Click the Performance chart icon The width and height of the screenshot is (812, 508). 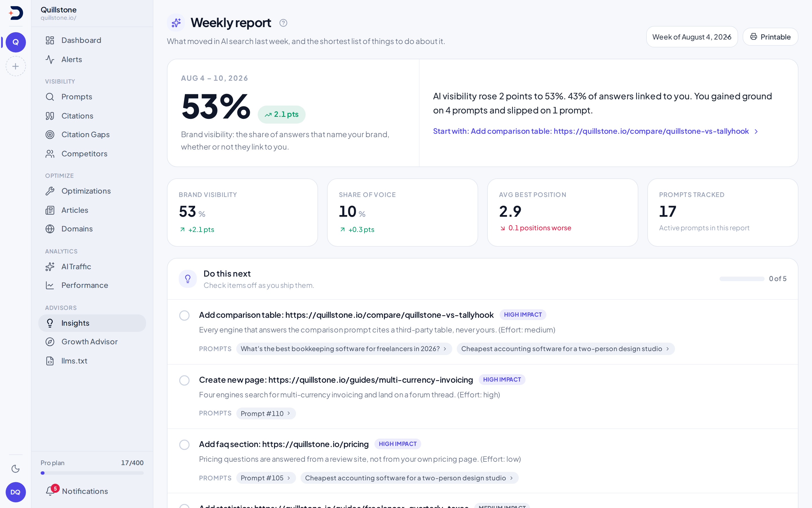click(x=50, y=285)
